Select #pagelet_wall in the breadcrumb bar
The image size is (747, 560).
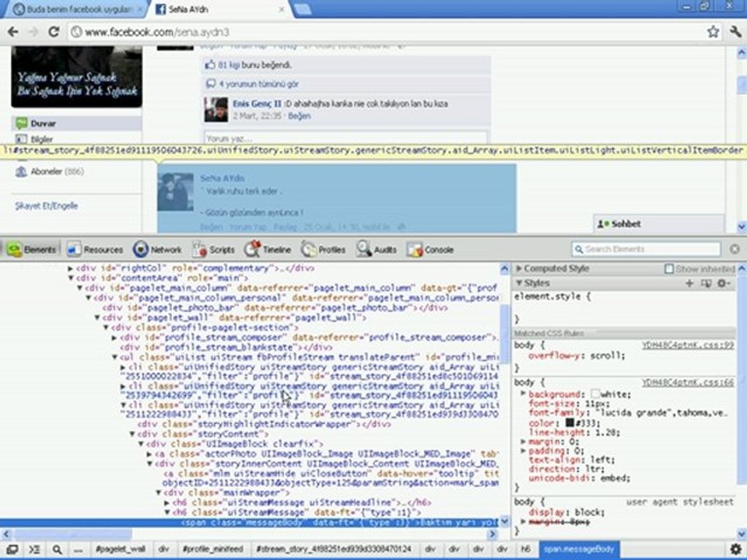[x=121, y=548]
